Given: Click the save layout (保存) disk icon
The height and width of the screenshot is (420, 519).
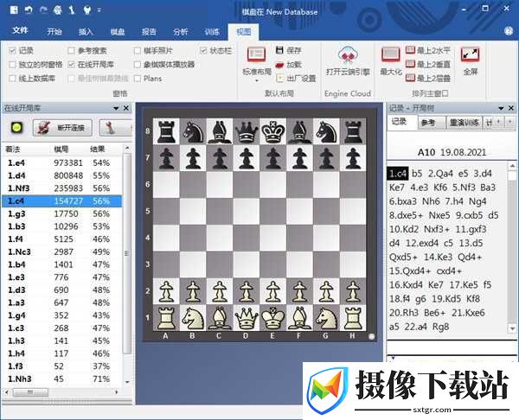Looking at the screenshot, I should point(279,50).
